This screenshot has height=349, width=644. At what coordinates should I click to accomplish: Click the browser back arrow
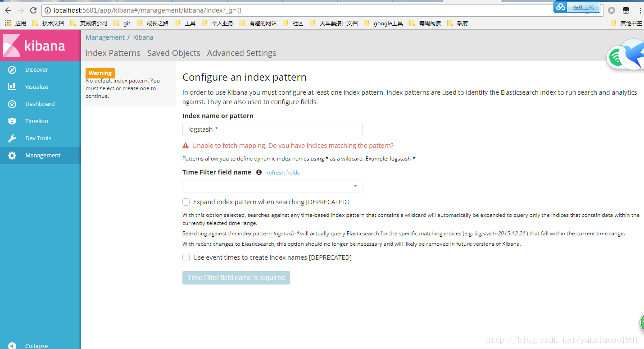[8, 10]
